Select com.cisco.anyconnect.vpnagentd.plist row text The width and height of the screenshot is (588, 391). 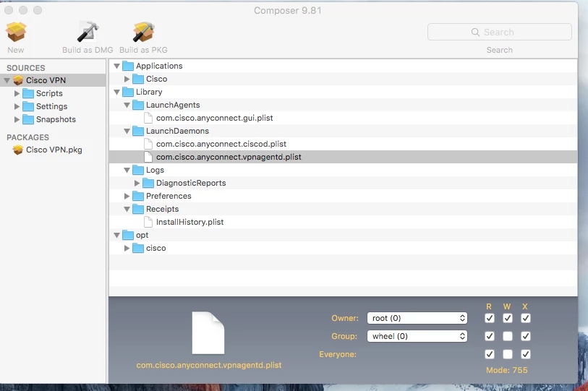pyautogui.click(x=229, y=157)
